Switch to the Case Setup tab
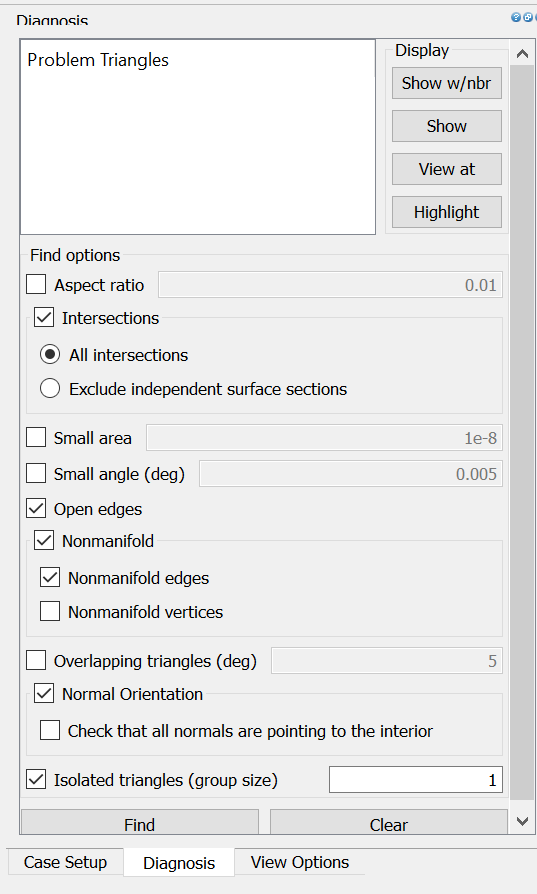537x894 pixels. [x=65, y=862]
